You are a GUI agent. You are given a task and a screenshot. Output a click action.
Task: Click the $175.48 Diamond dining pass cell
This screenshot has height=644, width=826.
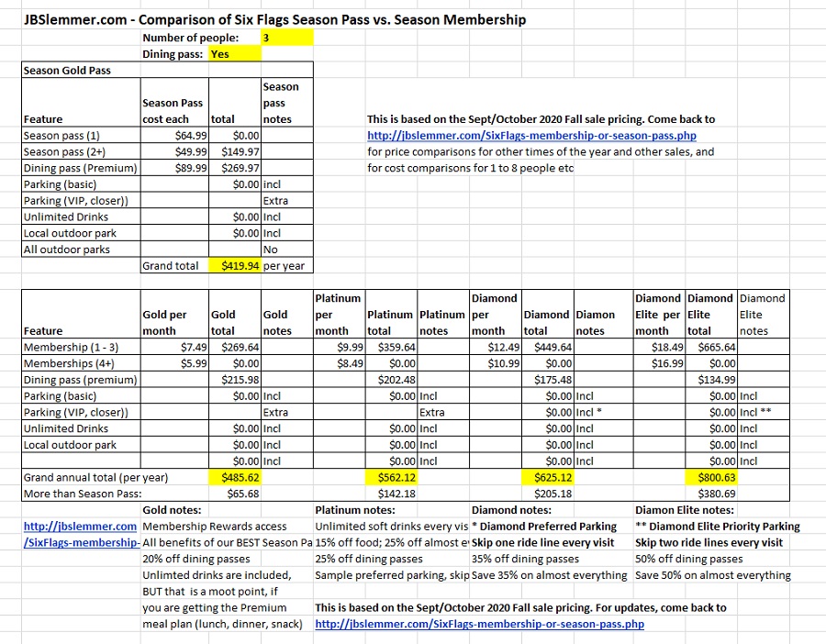pos(548,380)
